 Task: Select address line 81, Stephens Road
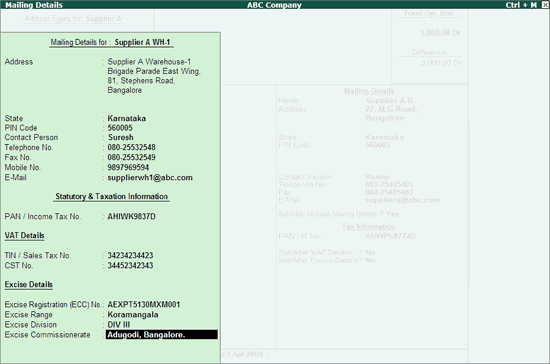coord(141,81)
